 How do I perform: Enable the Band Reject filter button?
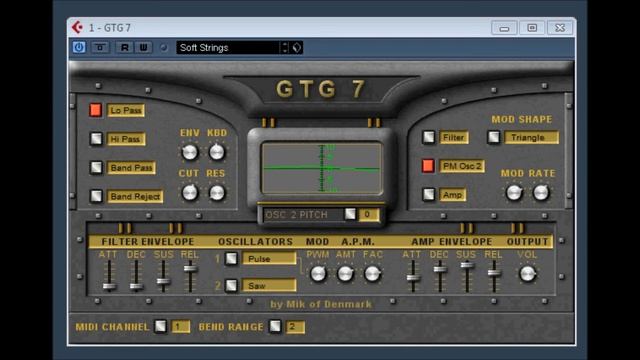pos(96,196)
